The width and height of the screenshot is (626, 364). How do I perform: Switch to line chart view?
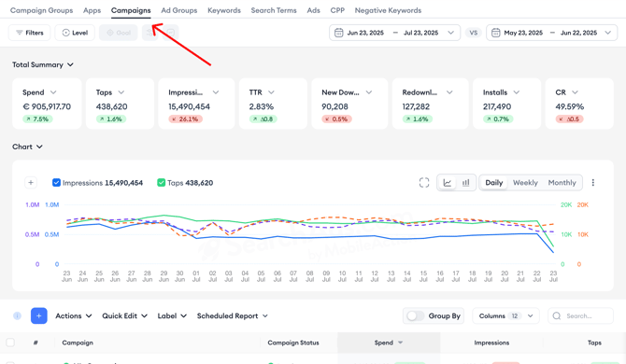[448, 183]
